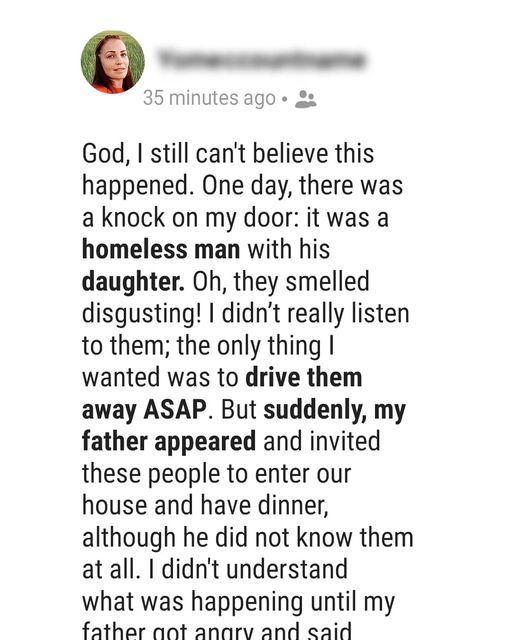Click the bold "homeless man" text

tap(161, 249)
